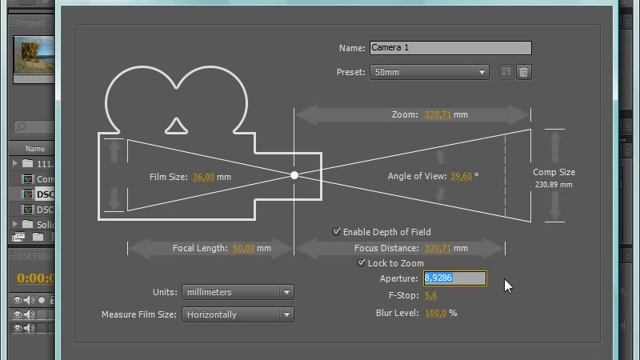Viewport: 640px width, 360px height.
Task: Click the Aperture input field
Action: (x=455, y=278)
